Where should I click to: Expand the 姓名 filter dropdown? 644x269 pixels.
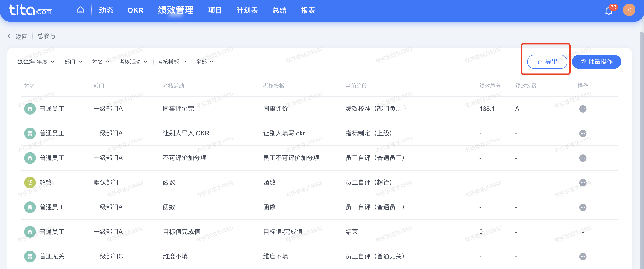click(x=101, y=62)
